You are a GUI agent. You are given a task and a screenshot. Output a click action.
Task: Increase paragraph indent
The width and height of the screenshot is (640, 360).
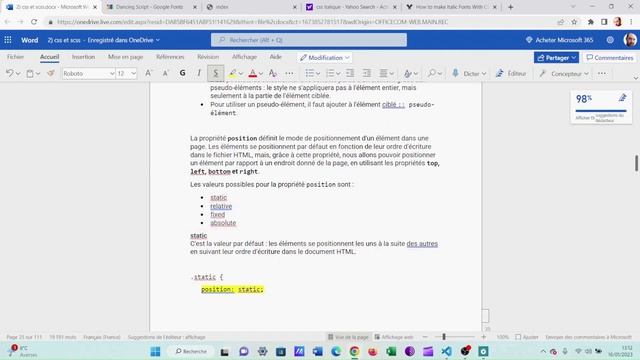click(367, 73)
